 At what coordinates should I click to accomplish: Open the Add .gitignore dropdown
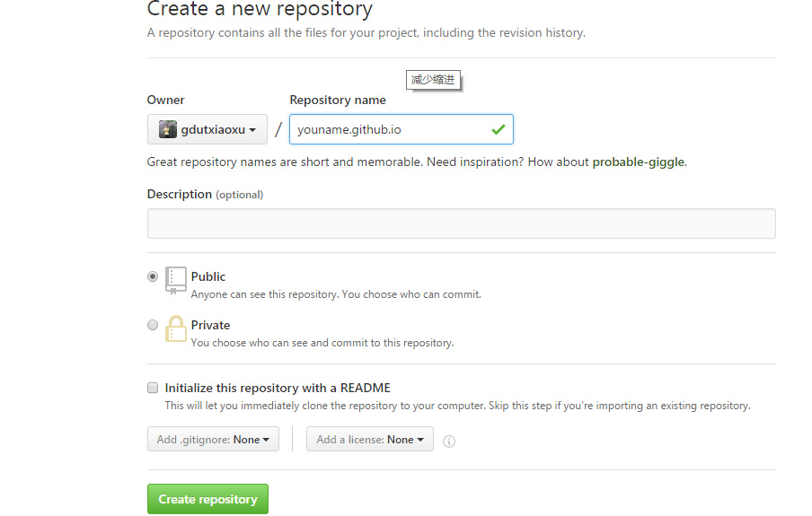(x=214, y=440)
